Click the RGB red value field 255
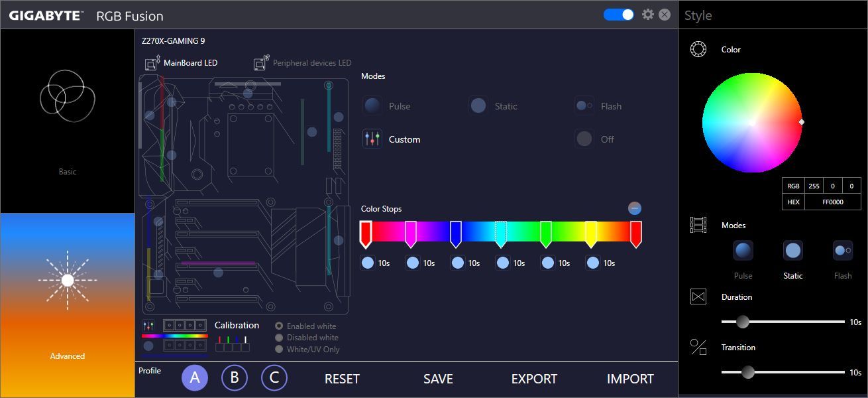The image size is (868, 398). click(x=814, y=186)
